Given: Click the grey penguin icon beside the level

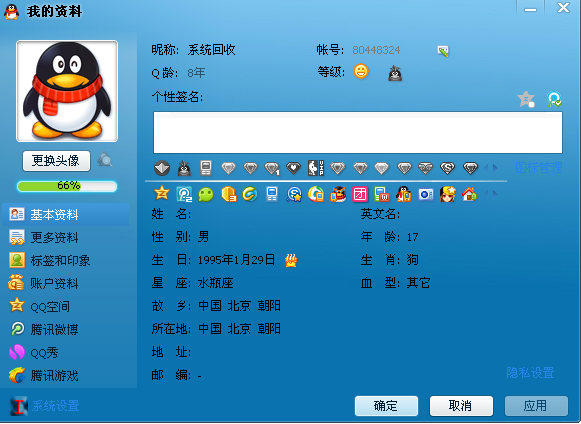Looking at the screenshot, I should point(395,73).
